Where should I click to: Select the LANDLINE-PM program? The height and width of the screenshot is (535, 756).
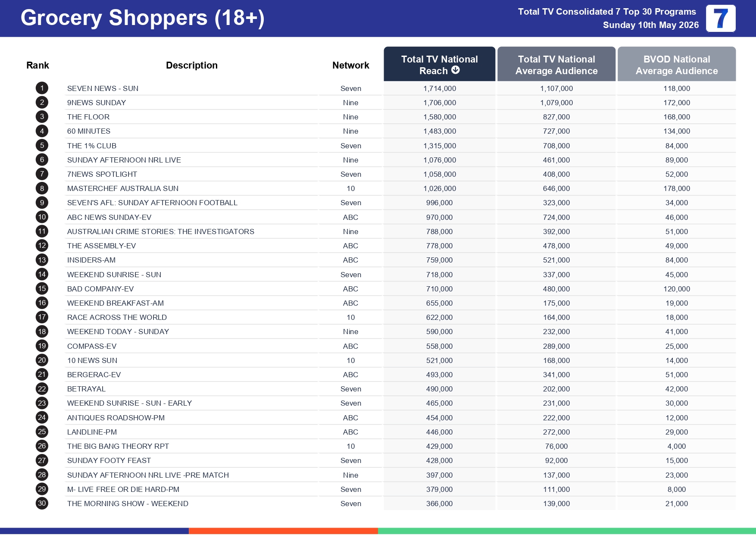(92, 432)
